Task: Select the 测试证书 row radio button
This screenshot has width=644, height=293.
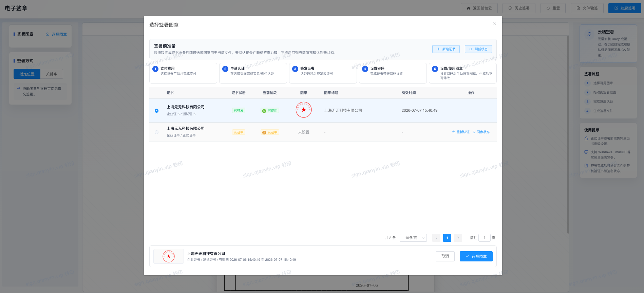Action: click(x=156, y=111)
